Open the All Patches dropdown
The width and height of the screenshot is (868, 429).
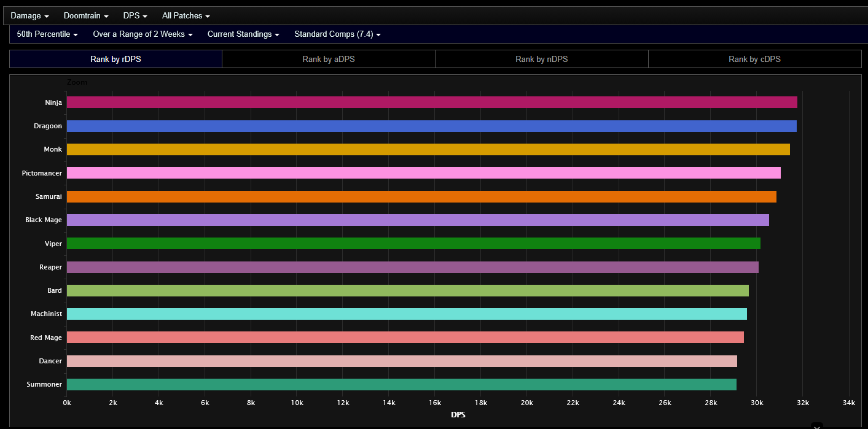pyautogui.click(x=186, y=16)
